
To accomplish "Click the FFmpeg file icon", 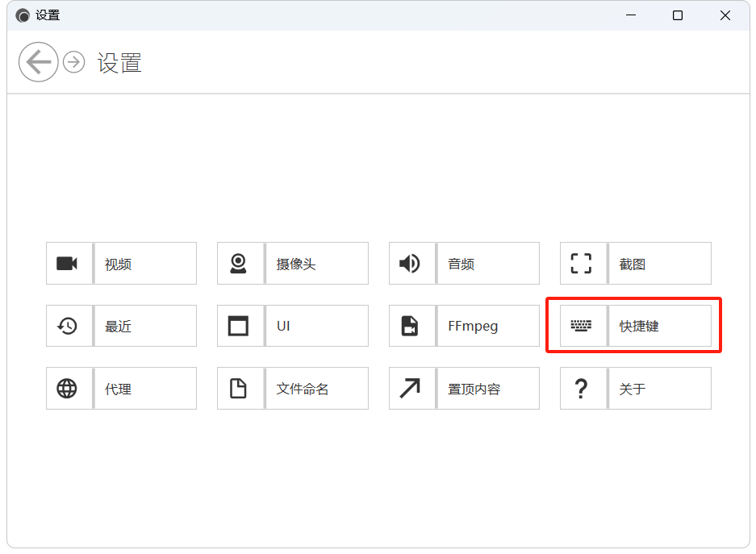I will (x=410, y=326).
